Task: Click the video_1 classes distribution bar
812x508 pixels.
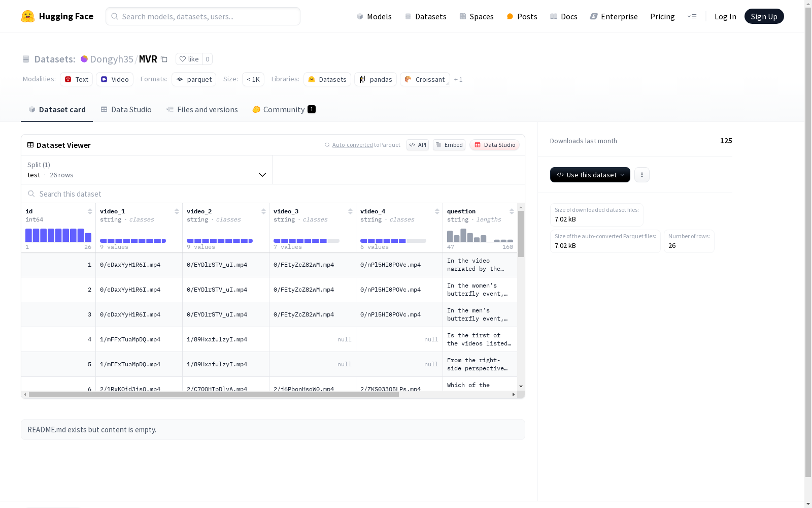Action: tap(133, 241)
